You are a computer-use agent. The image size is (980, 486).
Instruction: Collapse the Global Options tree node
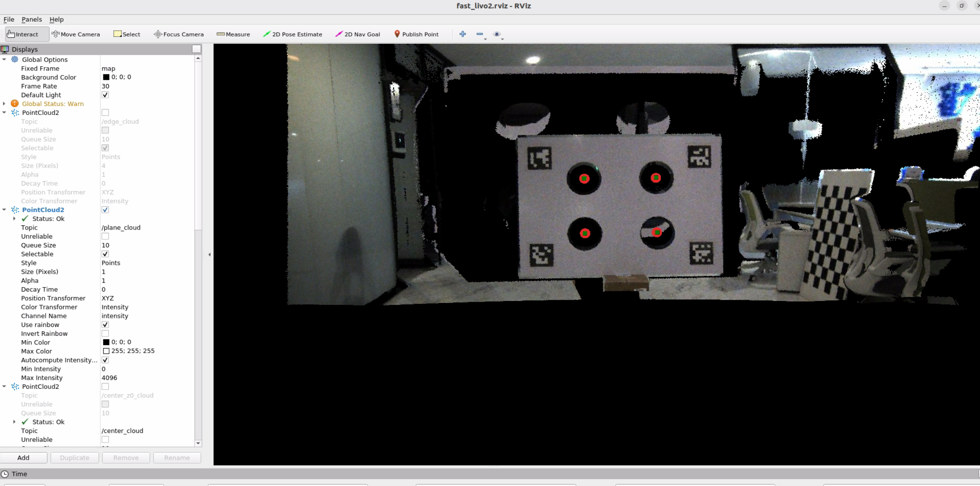click(4, 60)
